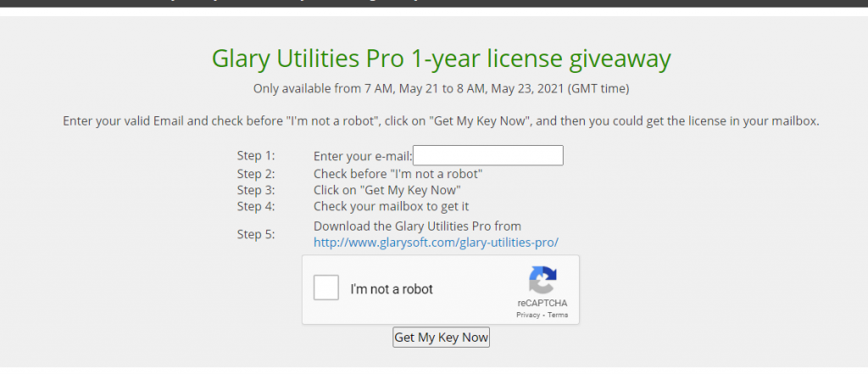This screenshot has height=374, width=868.
Task: Click the "Get My Key Now" button
Action: [x=441, y=338]
